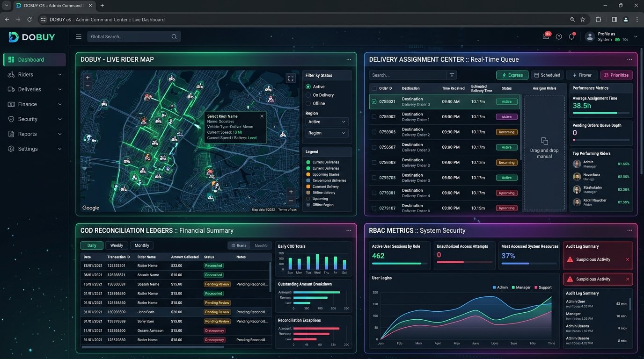Open COD Reconciliation Ledgers panel options menu
Screen dimensions: 644x359
tap(349, 230)
